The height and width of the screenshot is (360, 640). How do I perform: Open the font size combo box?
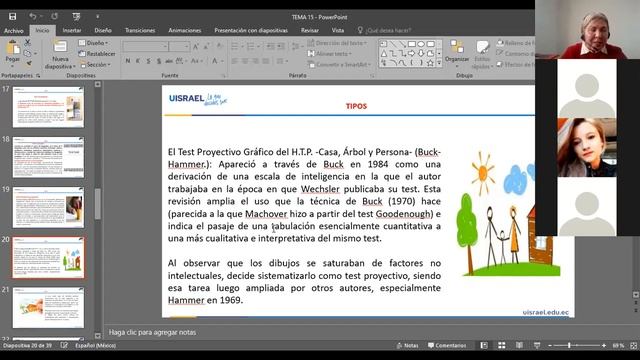(x=179, y=47)
